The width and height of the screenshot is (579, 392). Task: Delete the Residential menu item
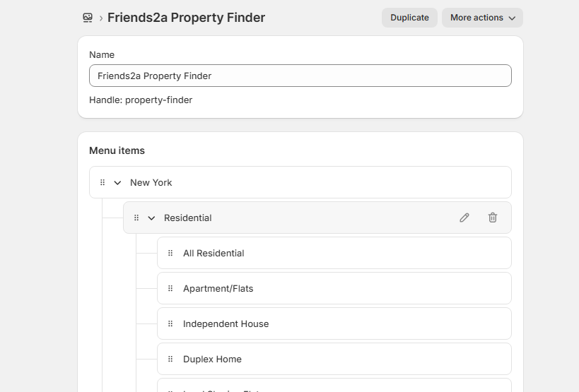493,218
